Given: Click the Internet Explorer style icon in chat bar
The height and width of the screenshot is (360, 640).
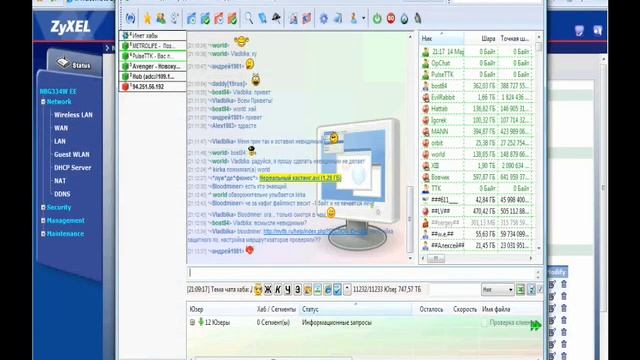Looking at the screenshot, I should pos(327,289).
